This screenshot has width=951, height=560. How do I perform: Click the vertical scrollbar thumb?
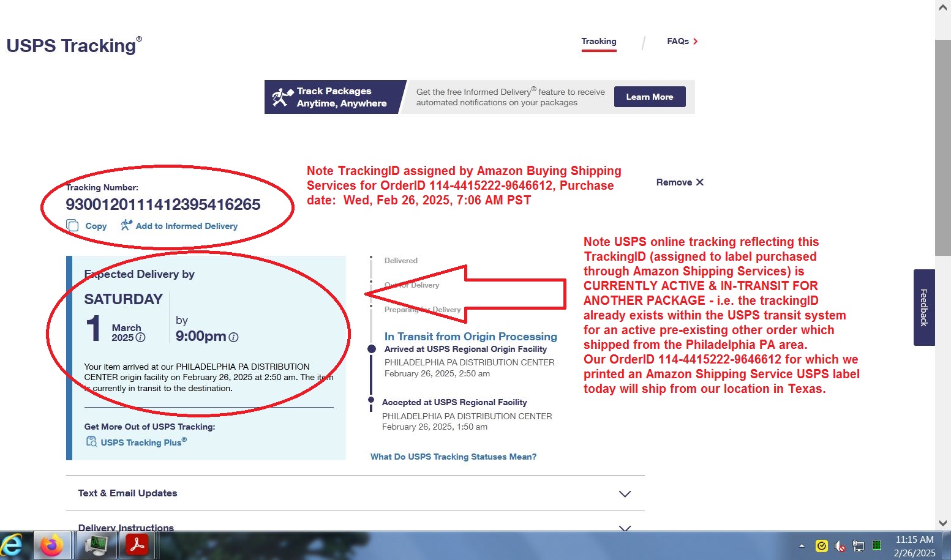pyautogui.click(x=943, y=147)
